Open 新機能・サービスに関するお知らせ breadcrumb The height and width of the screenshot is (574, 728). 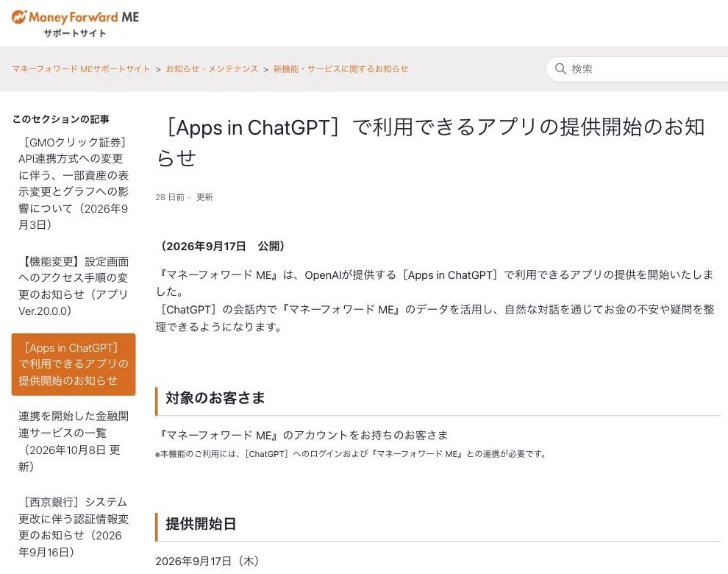(340, 68)
